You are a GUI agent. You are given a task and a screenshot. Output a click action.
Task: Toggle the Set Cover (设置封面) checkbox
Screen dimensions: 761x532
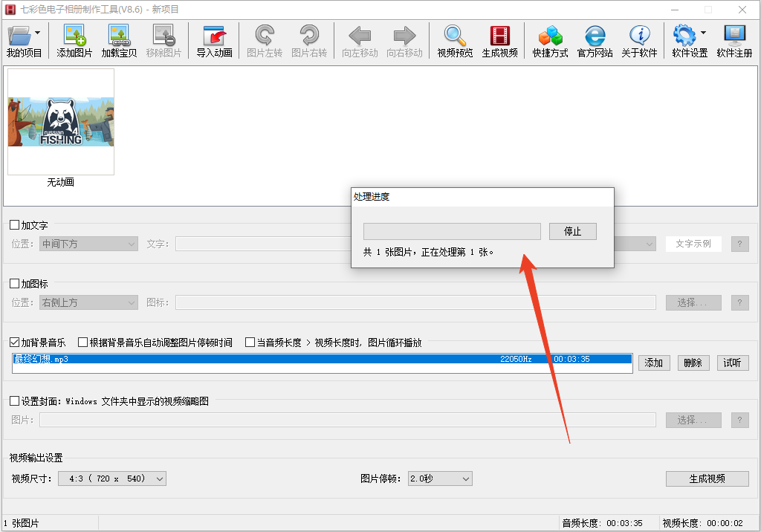(15, 401)
